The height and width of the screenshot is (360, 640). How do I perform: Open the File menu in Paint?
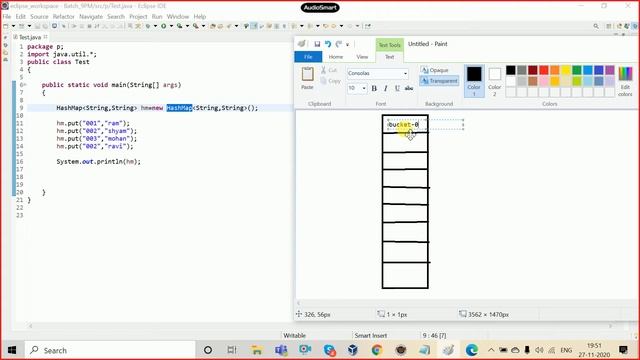pos(308,57)
